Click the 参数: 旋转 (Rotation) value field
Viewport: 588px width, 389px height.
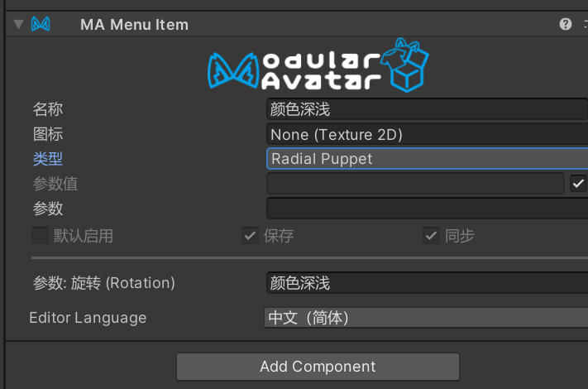(427, 283)
